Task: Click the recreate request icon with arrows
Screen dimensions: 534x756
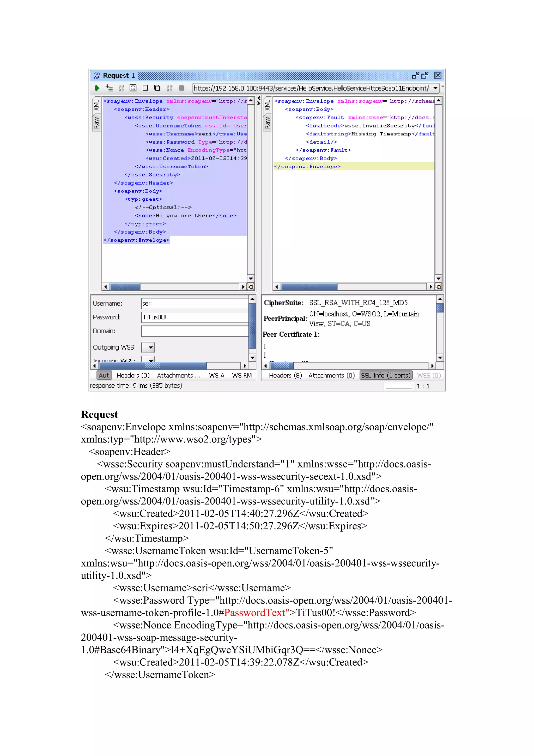Action: (x=133, y=88)
